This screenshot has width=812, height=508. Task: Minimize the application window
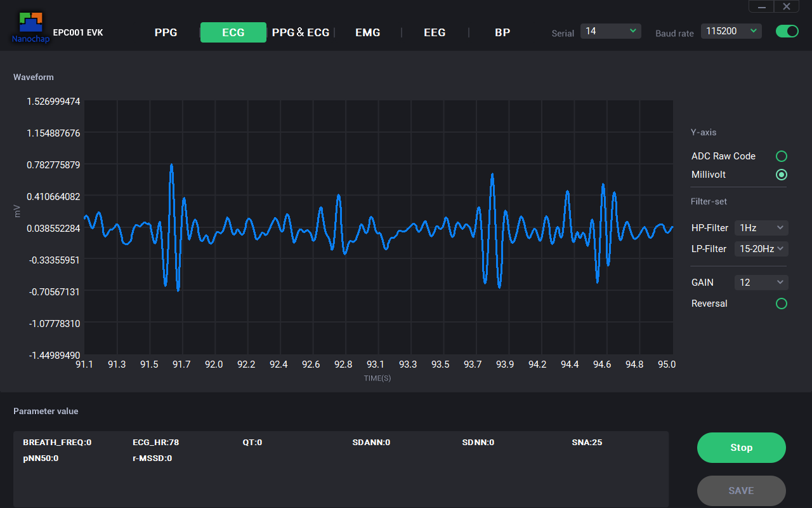[x=761, y=6]
